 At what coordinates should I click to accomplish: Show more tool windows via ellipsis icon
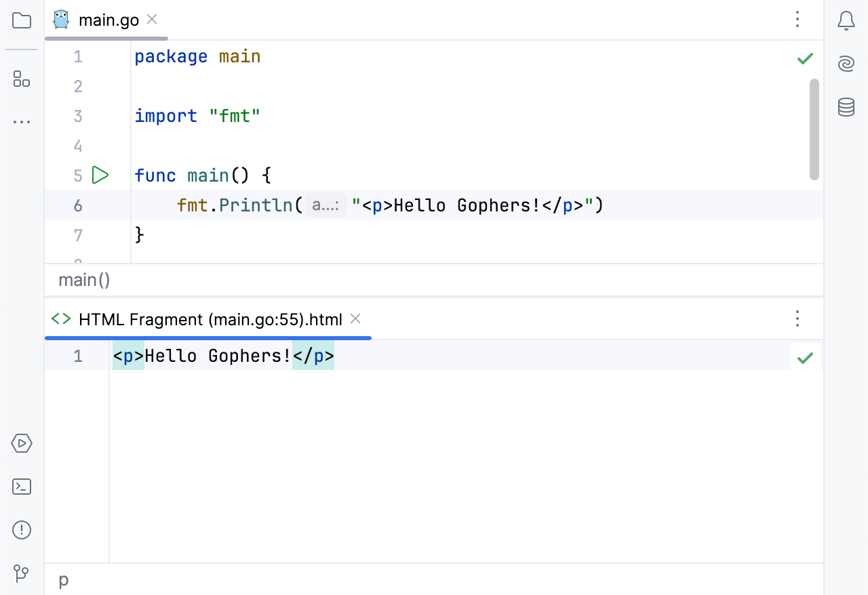tap(21, 121)
